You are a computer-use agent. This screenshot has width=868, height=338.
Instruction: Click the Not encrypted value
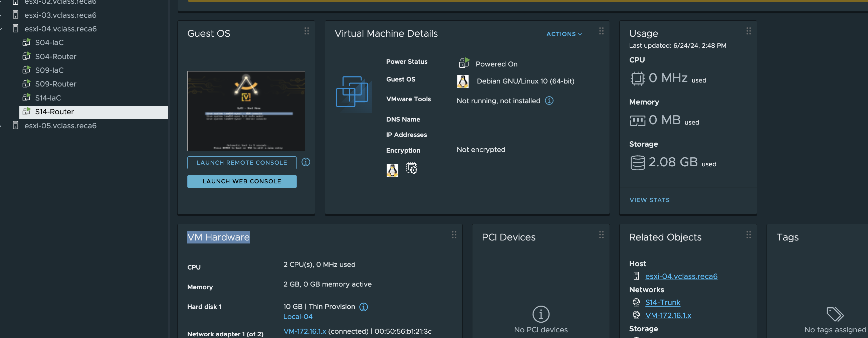(481, 149)
